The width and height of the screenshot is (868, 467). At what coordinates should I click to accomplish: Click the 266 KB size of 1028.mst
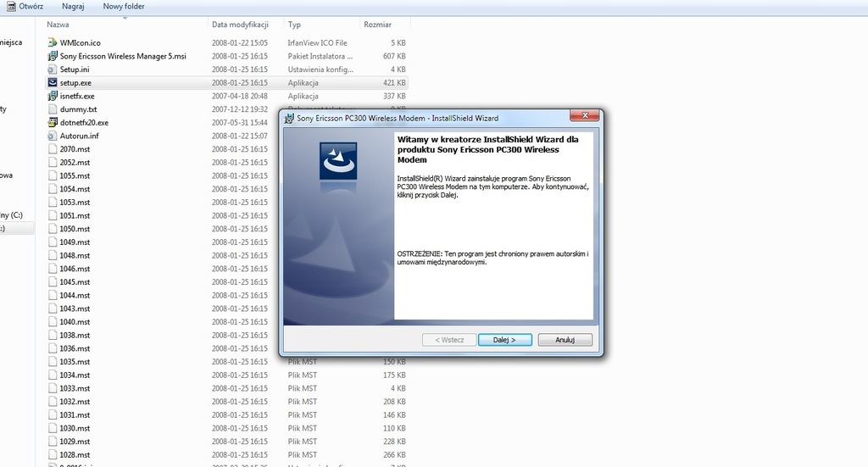[x=394, y=454]
